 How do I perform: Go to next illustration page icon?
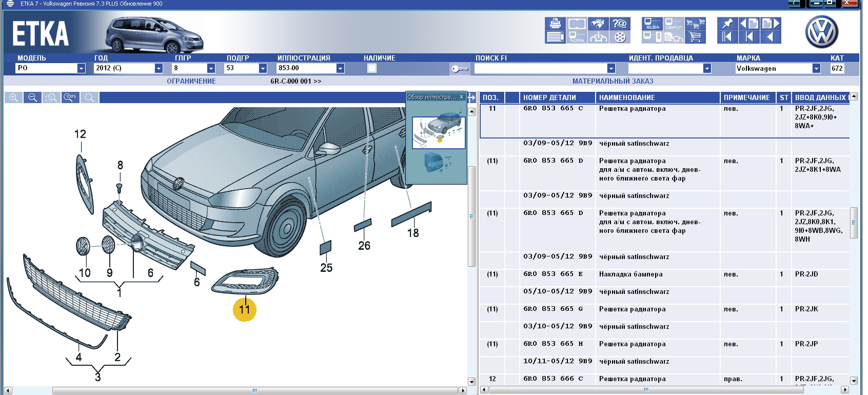771,24
